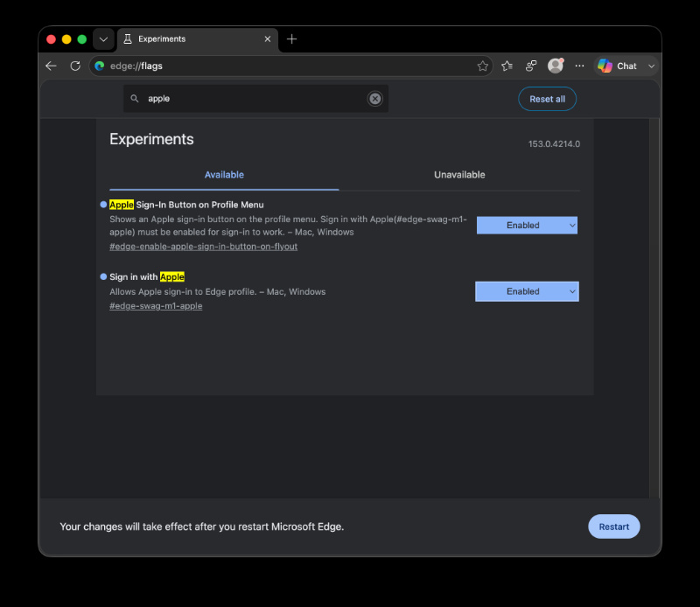Open a new tab with plus
Viewport: 700px width, 607px height.
point(291,39)
